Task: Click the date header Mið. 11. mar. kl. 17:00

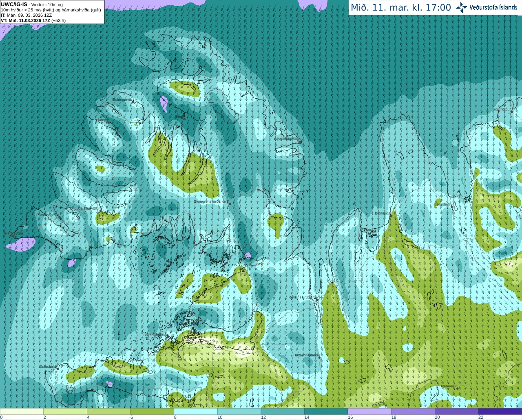Action: coord(401,8)
